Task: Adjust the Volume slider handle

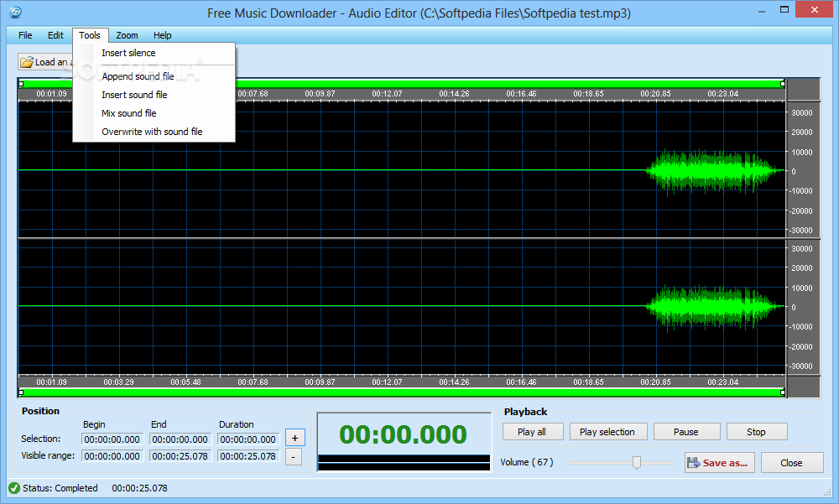Action: point(637,462)
